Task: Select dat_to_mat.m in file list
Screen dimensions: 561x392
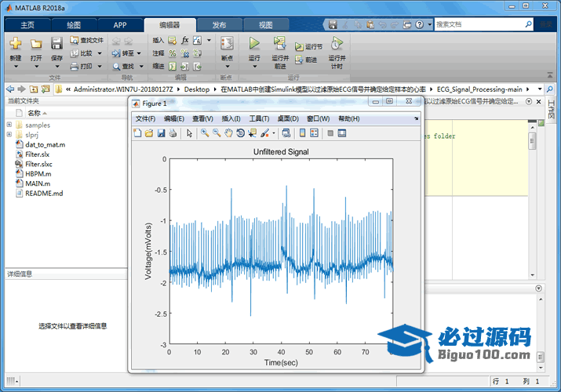Action: click(x=45, y=145)
